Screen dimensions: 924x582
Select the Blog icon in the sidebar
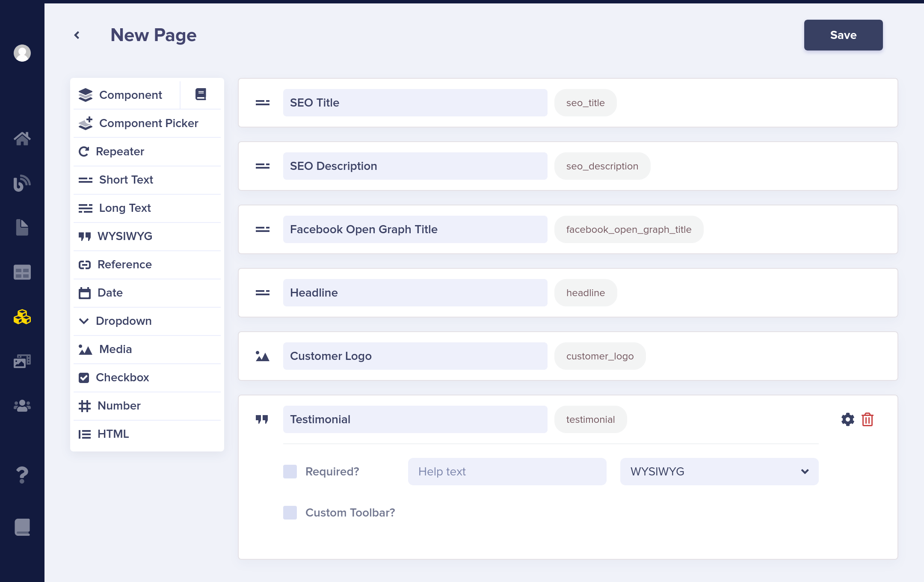pyautogui.click(x=22, y=183)
